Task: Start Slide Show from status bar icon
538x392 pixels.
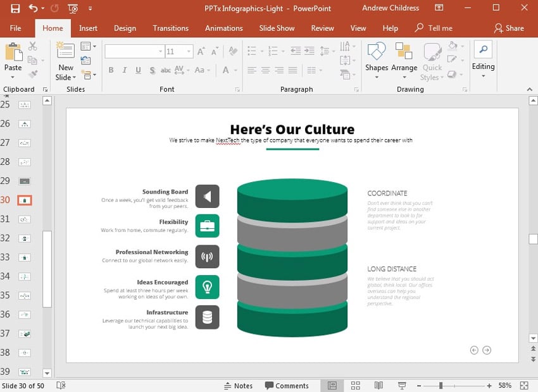Action: click(401, 386)
